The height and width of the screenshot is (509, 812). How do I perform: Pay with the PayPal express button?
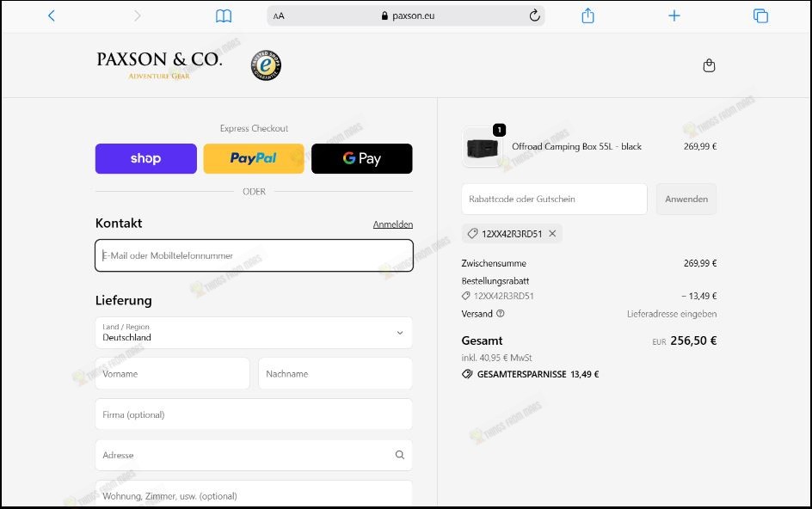(253, 158)
